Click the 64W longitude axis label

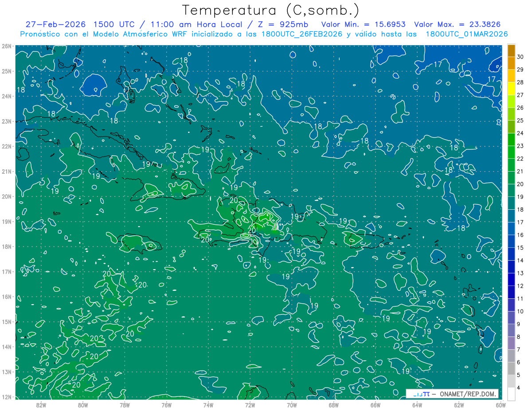point(417,405)
